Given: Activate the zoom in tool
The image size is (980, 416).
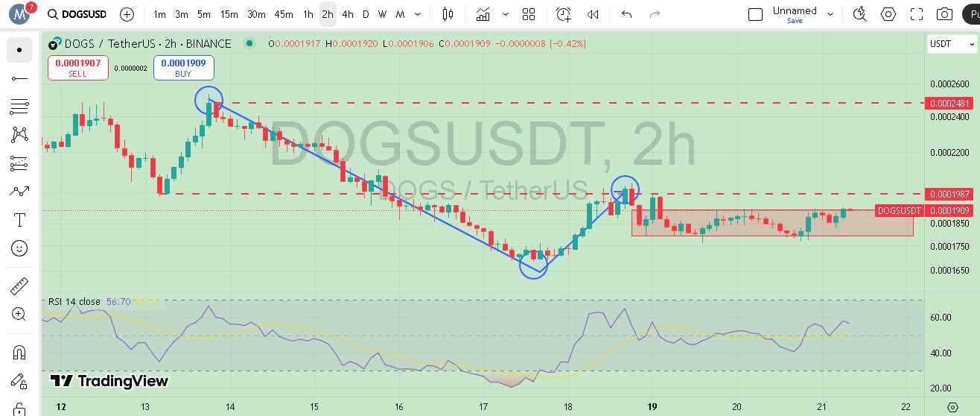Looking at the screenshot, I should click(19, 314).
